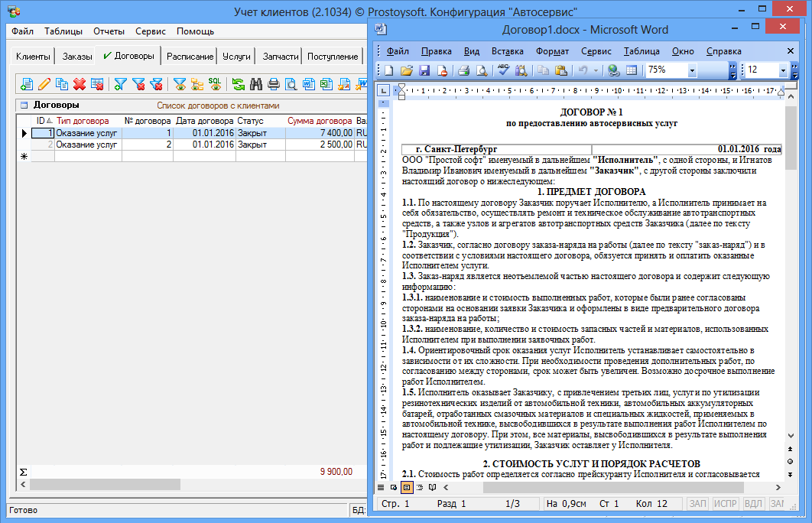
Task: Click the funnel icon with eye
Action: tap(180, 84)
